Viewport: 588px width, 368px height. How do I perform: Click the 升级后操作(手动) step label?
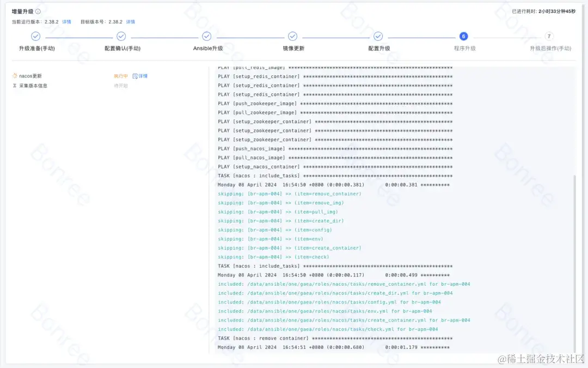550,48
